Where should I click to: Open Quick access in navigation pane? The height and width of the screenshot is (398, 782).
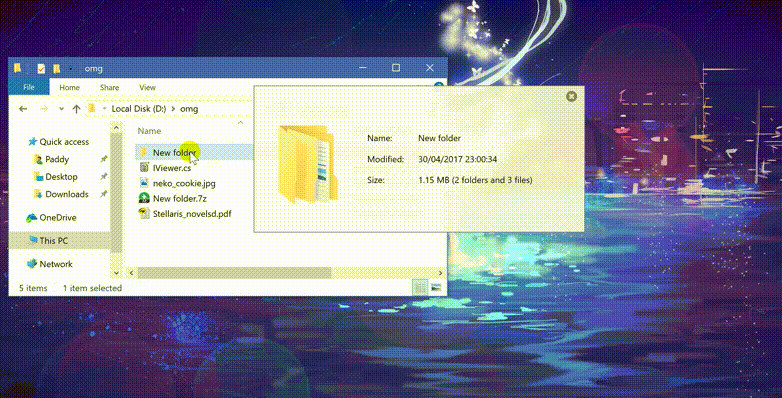[64, 142]
